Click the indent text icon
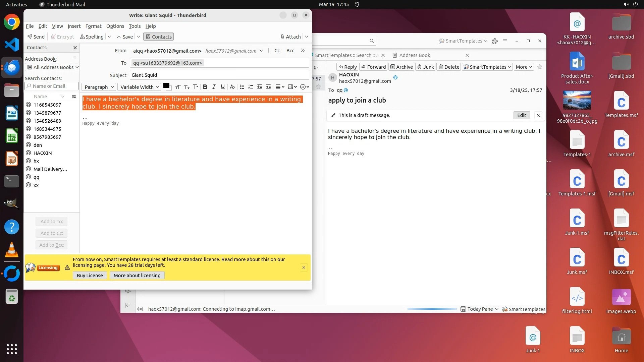Image resolution: width=644 pixels, height=362 pixels. point(268,87)
